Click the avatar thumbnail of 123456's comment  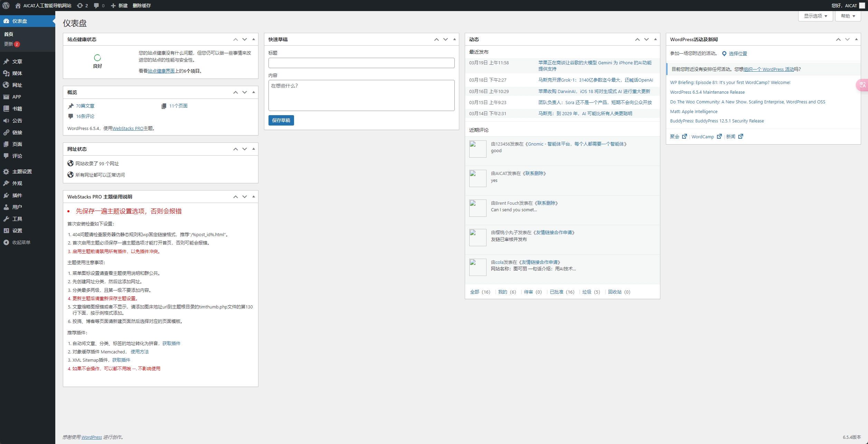tap(478, 149)
